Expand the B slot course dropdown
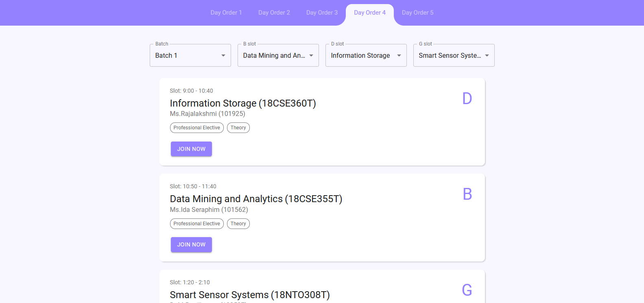 [278, 55]
